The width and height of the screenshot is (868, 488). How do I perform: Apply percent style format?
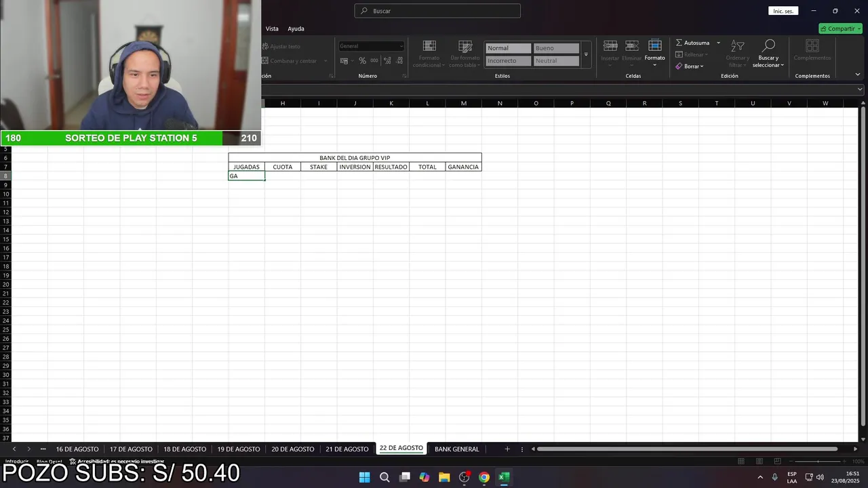[362, 60]
